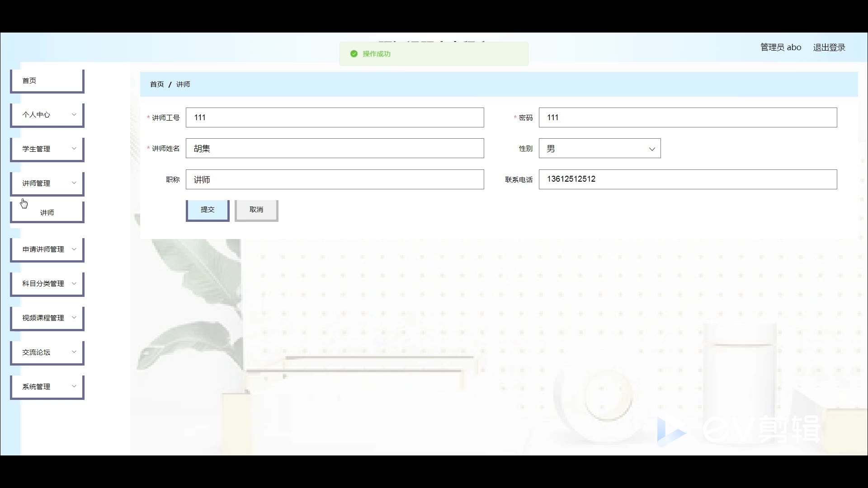This screenshot has height=488, width=868.
Task: Click the 讲师姓名 field containing 胡集
Action: point(335,149)
